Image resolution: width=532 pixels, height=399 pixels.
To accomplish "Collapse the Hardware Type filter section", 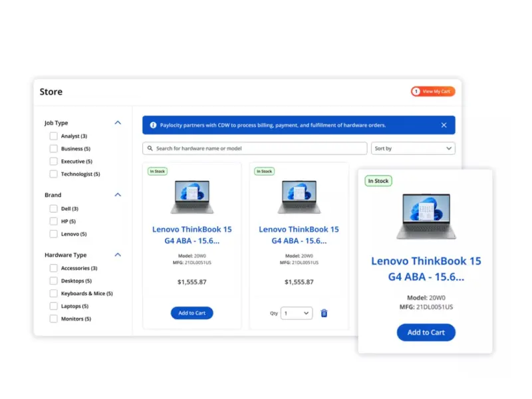I will coord(118,255).
